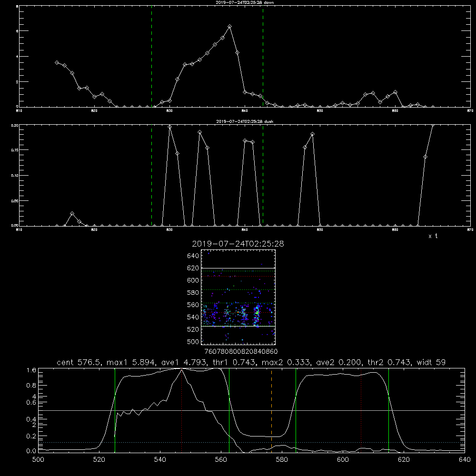476x476 pixels.
Task: Click y-axis label 0.05 of dusk plot
Action: [15, 201]
